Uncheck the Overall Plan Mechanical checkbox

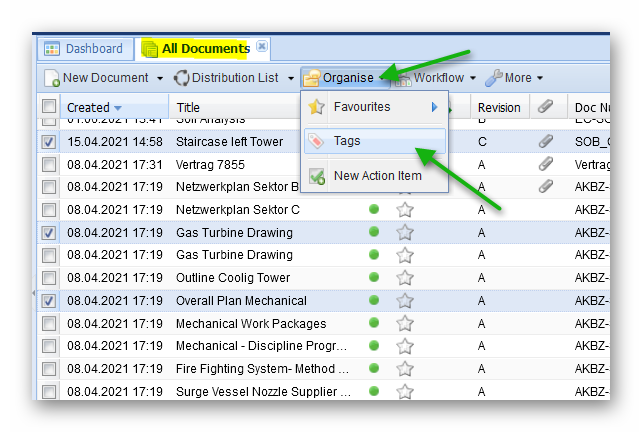49,301
